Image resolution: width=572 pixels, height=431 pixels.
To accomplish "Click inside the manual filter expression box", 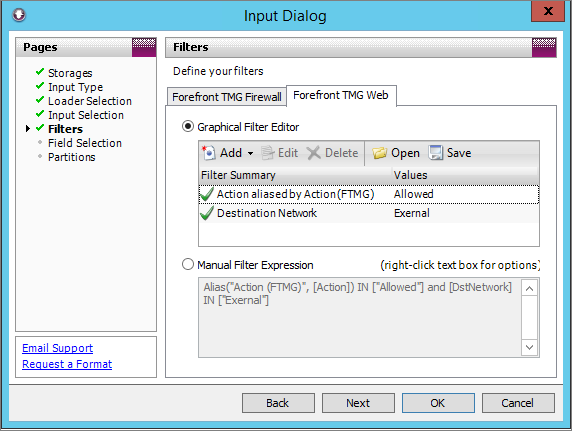I will (x=360, y=317).
